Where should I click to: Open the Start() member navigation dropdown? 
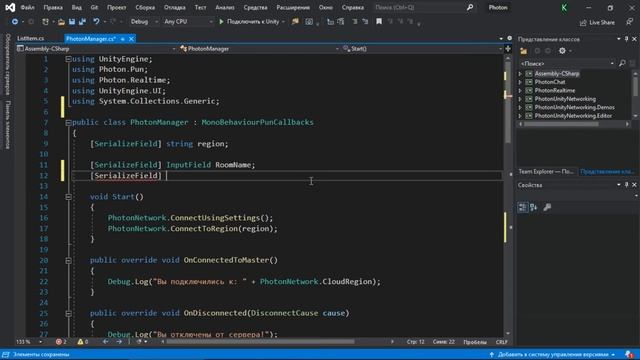coord(422,49)
